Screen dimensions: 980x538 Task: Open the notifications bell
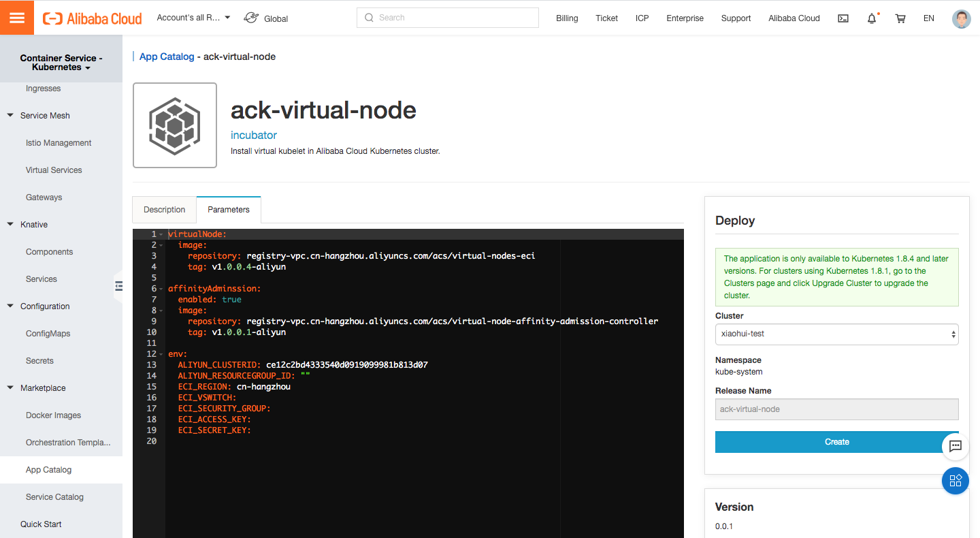coord(872,18)
